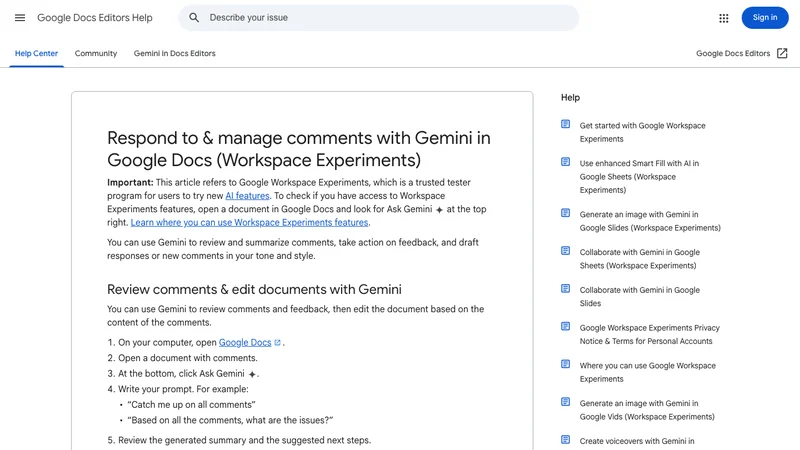Focus the Describe your issue search field
Viewport: 800px width, 450px height.
click(379, 18)
